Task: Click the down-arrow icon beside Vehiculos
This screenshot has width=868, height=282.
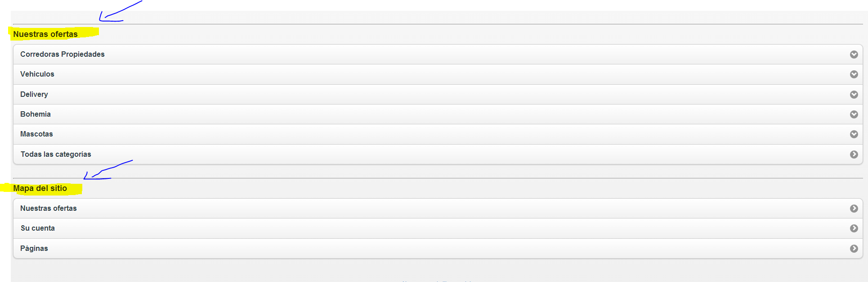Action: click(854, 74)
